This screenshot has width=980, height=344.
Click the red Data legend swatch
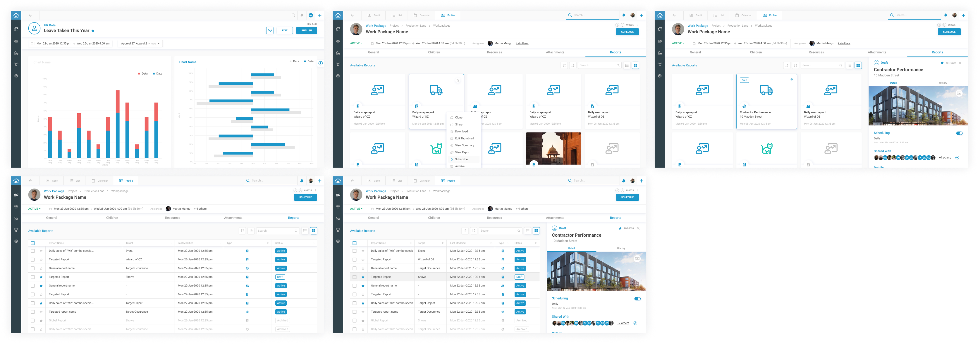[x=139, y=74]
